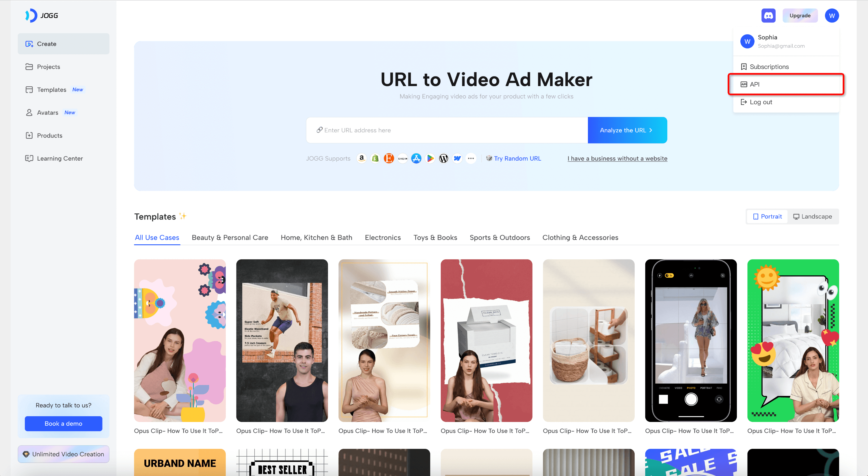Switch templates to Landscape orientation
This screenshot has height=476, width=868.
point(812,216)
